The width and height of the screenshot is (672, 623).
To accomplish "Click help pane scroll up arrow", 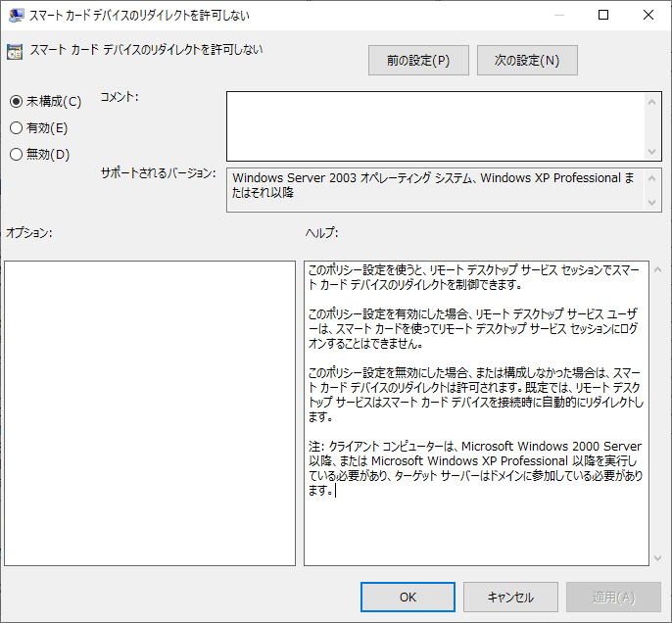I will (658, 269).
